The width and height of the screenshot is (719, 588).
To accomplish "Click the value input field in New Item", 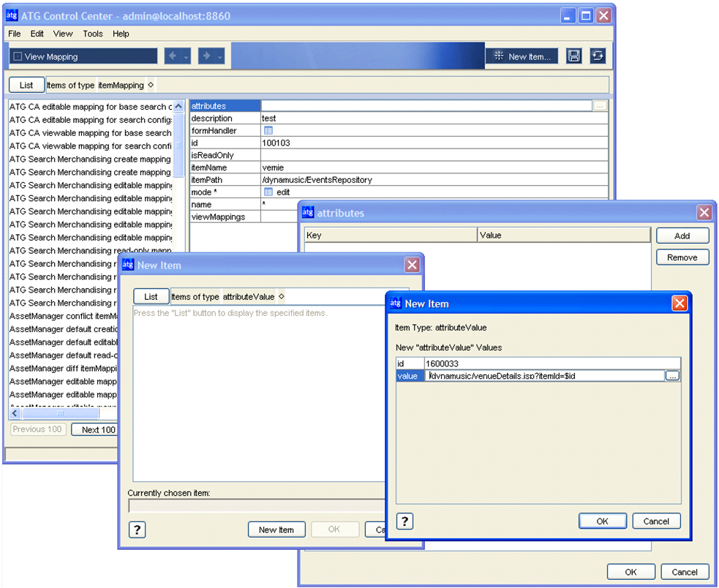I will coord(545,376).
